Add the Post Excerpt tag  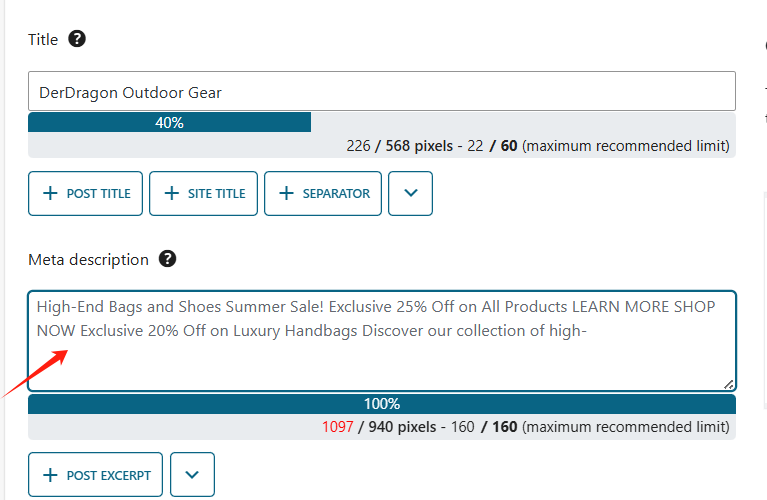click(x=96, y=475)
